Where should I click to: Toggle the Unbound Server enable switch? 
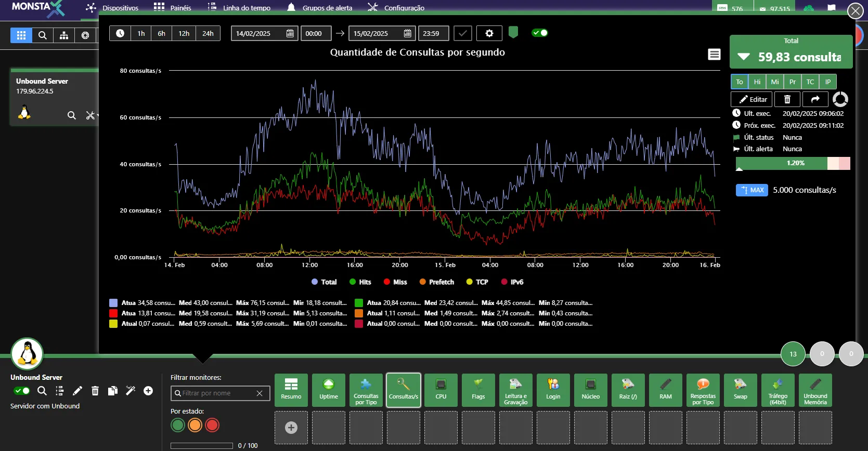click(x=22, y=391)
